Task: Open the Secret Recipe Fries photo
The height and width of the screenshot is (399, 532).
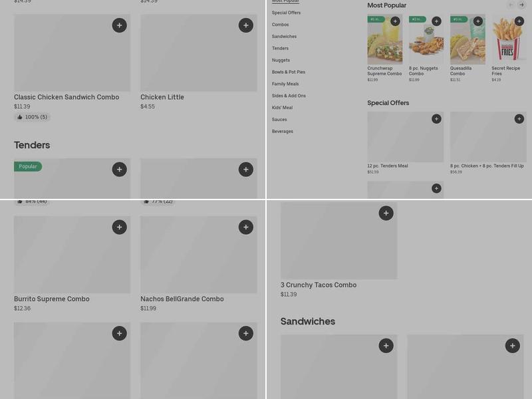Action: pyautogui.click(x=509, y=39)
